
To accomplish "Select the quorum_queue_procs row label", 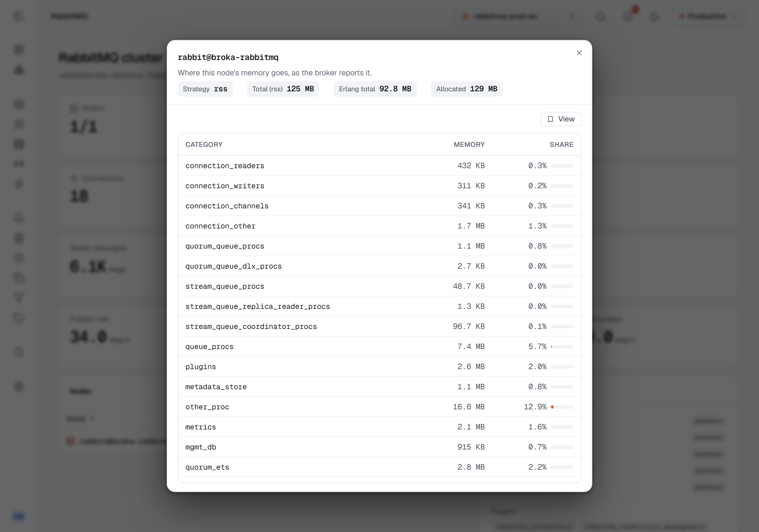I will (x=225, y=246).
